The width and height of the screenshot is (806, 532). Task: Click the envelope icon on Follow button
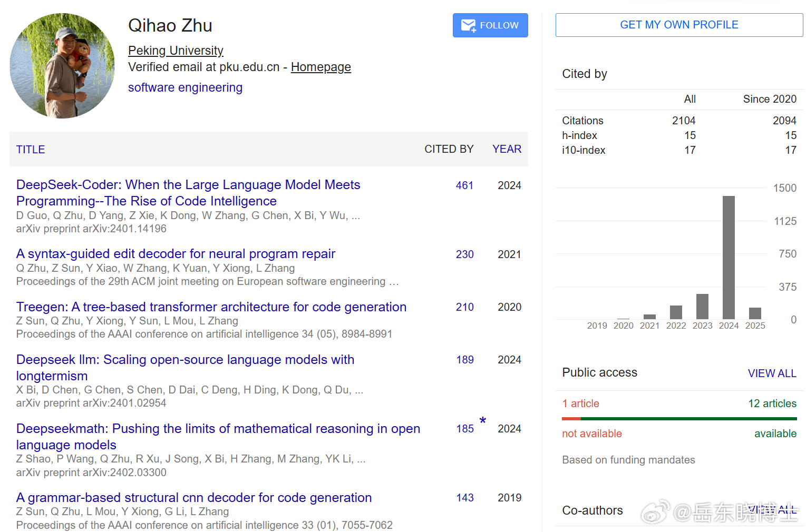468,25
